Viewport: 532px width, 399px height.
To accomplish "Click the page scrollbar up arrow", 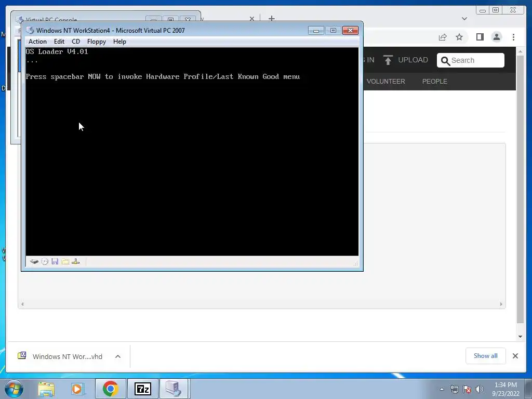I will [x=520, y=51].
